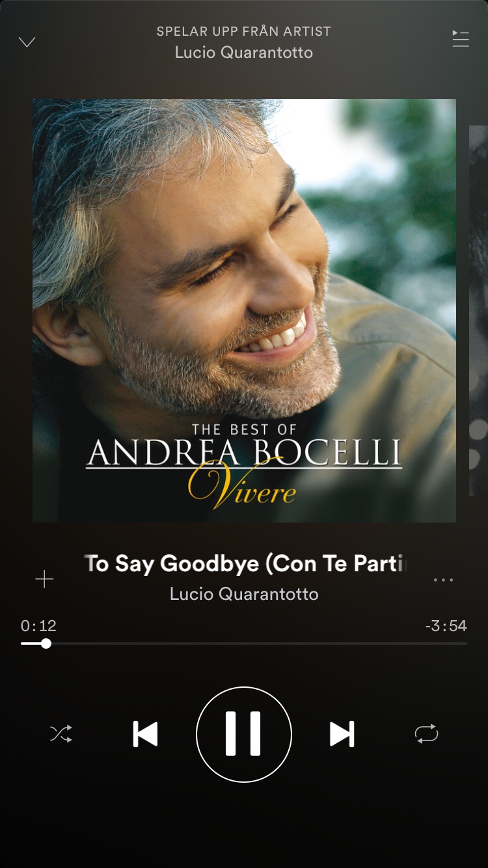Click the elapsed time 0:12 label

[x=38, y=626]
